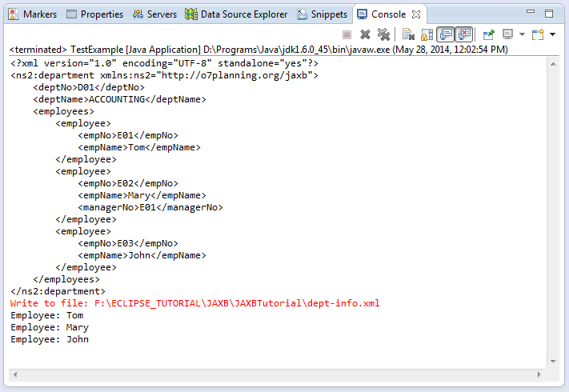
Task: Click the 'Employee: John' output line
Action: 50,339
